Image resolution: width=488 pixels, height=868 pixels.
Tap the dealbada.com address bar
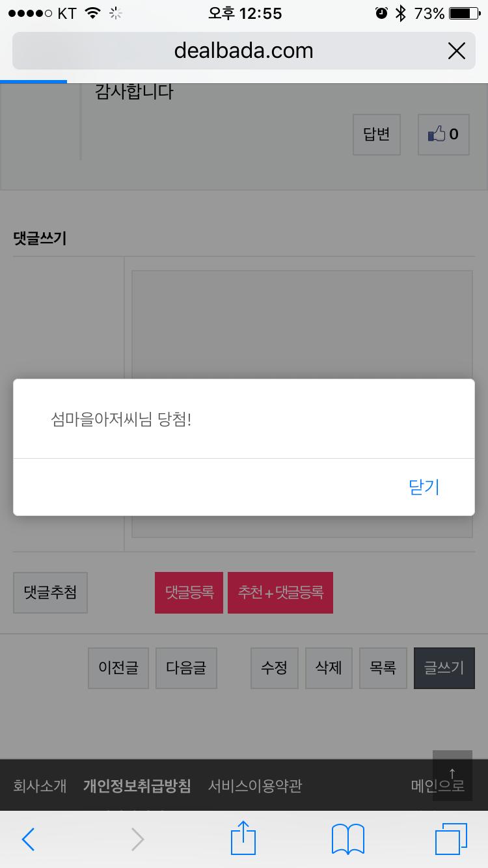[244, 51]
